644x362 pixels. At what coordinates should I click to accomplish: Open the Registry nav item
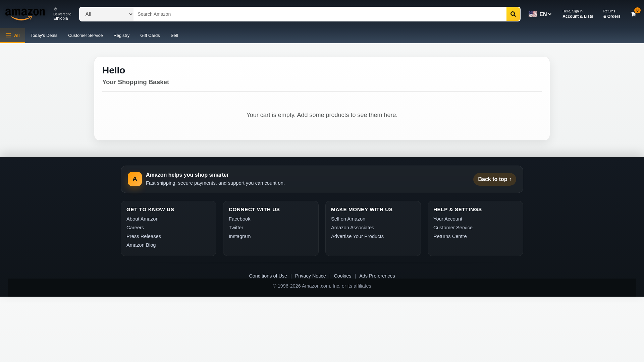click(x=121, y=35)
